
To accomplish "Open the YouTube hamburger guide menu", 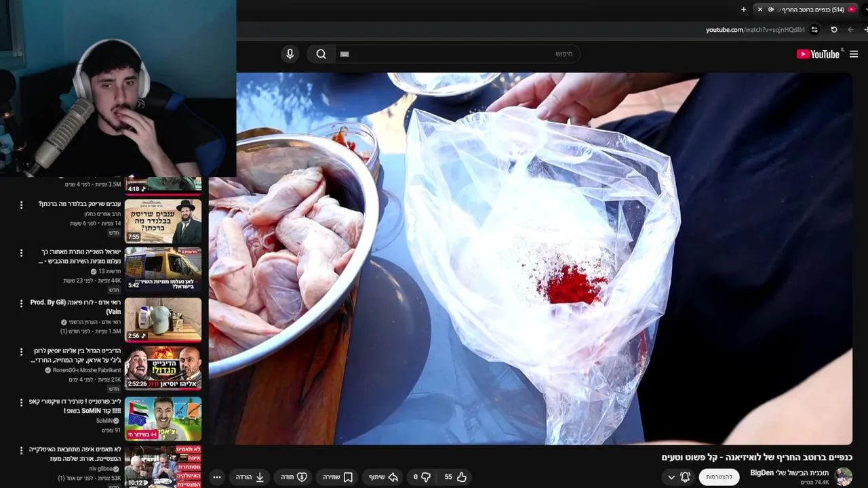I will pyautogui.click(x=854, y=54).
